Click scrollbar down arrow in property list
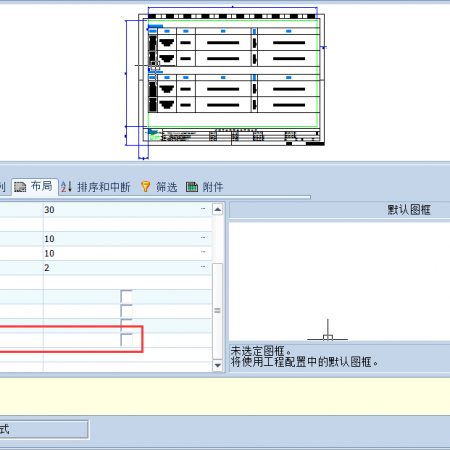Image resolution: width=450 pixels, height=450 pixels. point(218,365)
